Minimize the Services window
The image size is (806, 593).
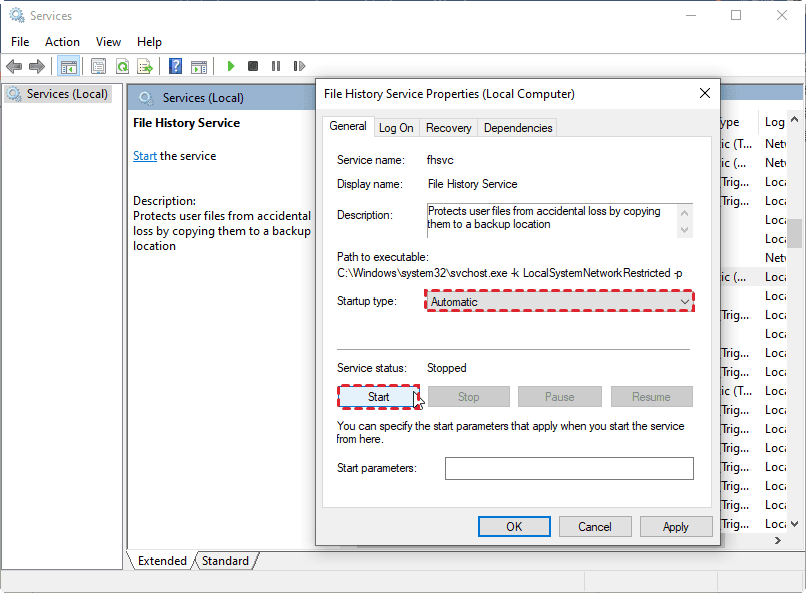tap(691, 15)
